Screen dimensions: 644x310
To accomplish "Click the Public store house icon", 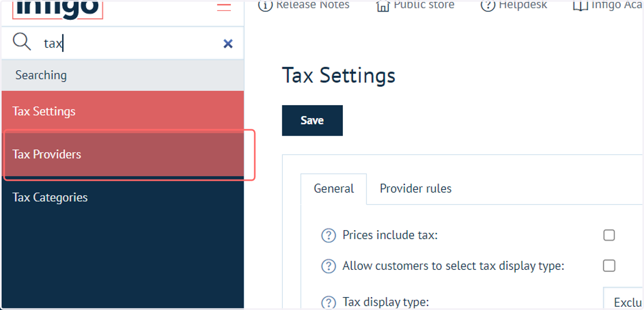I will click(x=383, y=6).
